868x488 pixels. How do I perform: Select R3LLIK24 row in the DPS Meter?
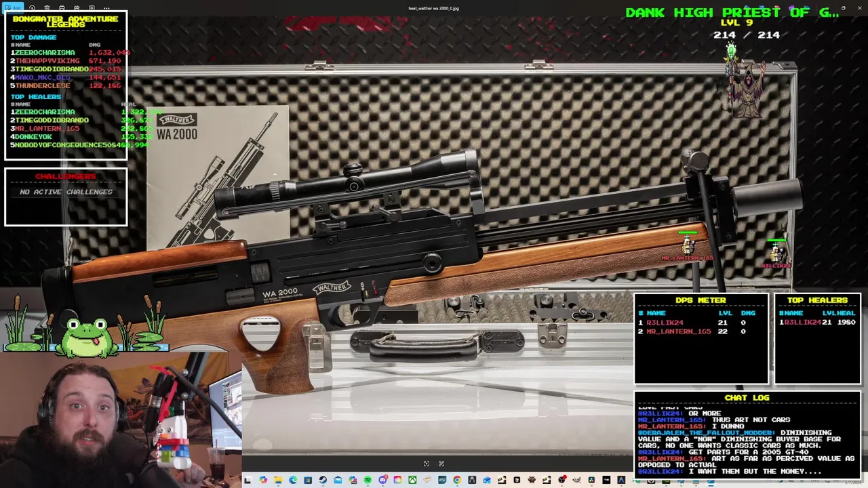click(x=701, y=323)
